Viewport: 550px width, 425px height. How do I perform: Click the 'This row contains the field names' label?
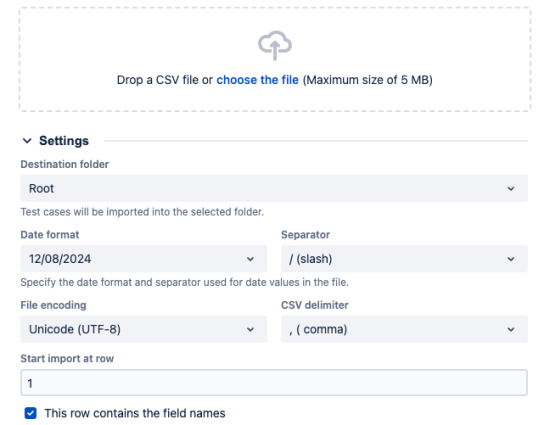pos(135,413)
